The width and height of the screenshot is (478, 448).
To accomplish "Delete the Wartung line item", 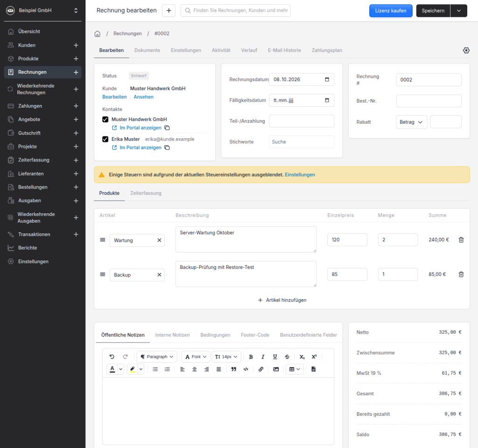I will [461, 240].
